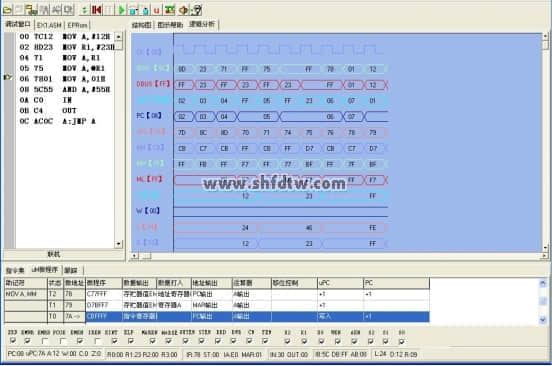Click the red and green chip icon
552x366 pixels.
pyautogui.click(x=170, y=10)
